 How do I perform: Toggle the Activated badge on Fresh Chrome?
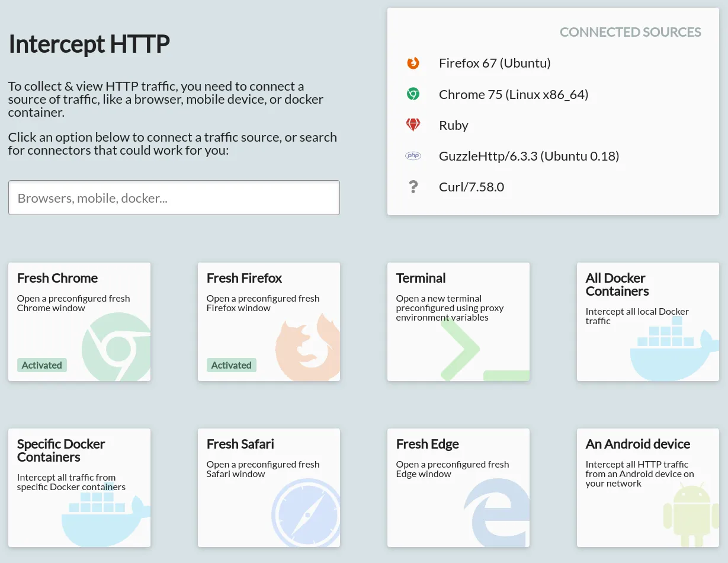[41, 364]
